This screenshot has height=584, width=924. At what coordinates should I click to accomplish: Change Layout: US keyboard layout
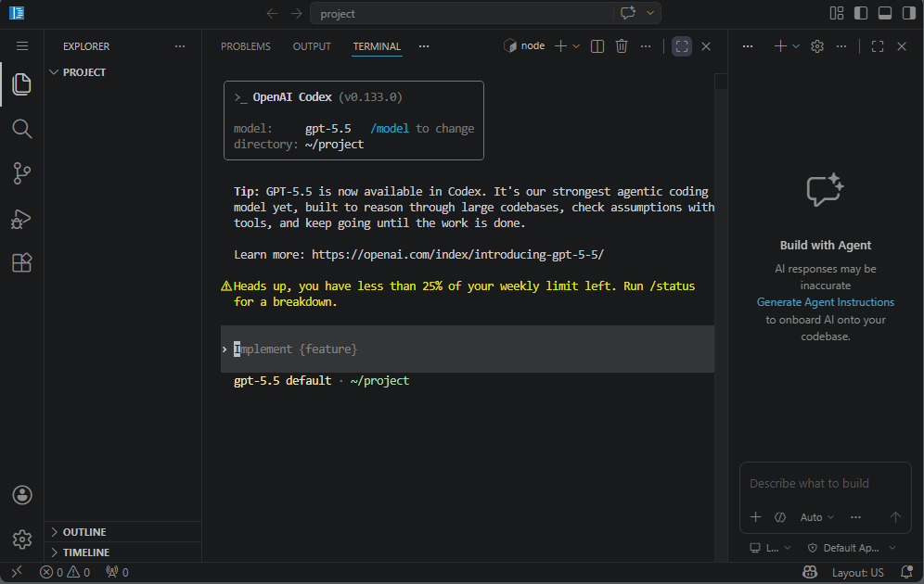tap(857, 572)
